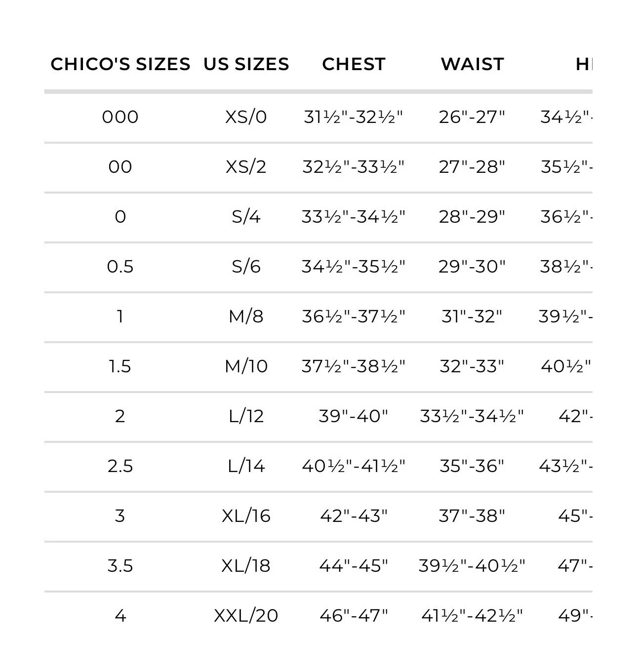This screenshot has width=637, height=672.
Task: Click Chico's size 0.5 cell
Action: (120, 267)
